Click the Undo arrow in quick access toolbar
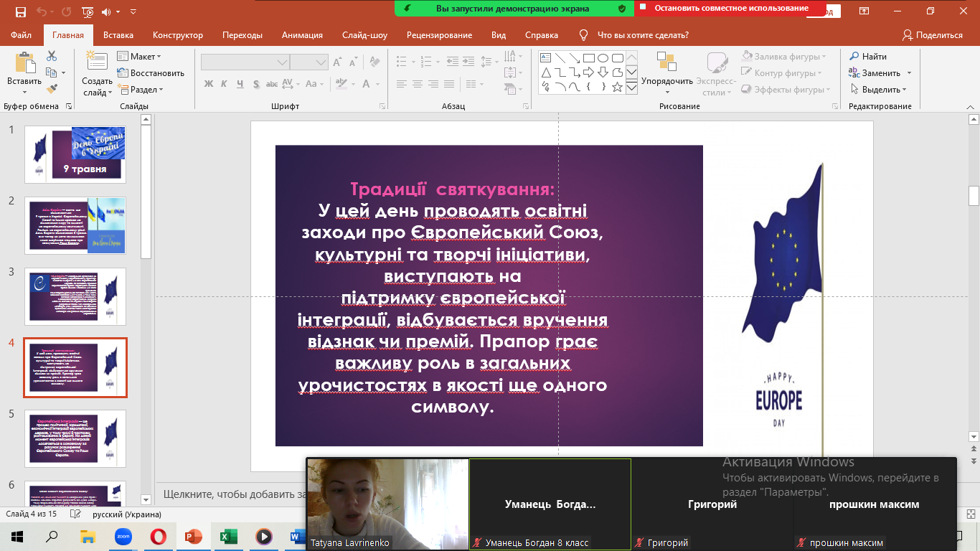Viewport: 980px width, 551px height. tap(40, 11)
